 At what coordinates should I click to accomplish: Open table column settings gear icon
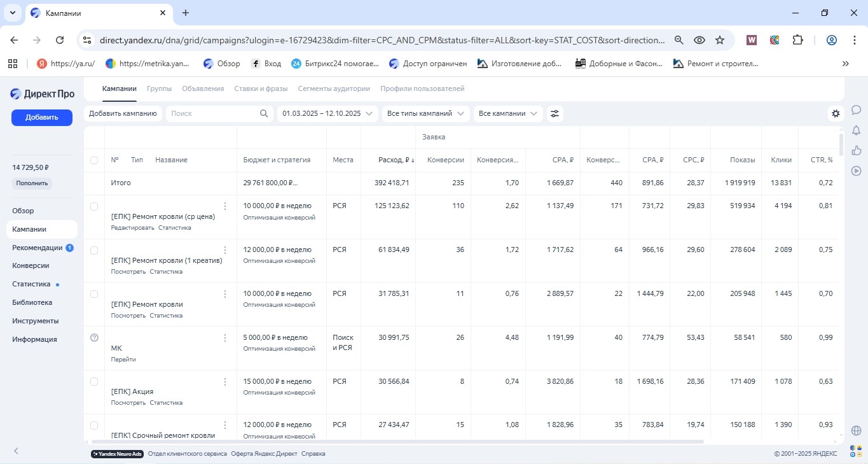836,114
